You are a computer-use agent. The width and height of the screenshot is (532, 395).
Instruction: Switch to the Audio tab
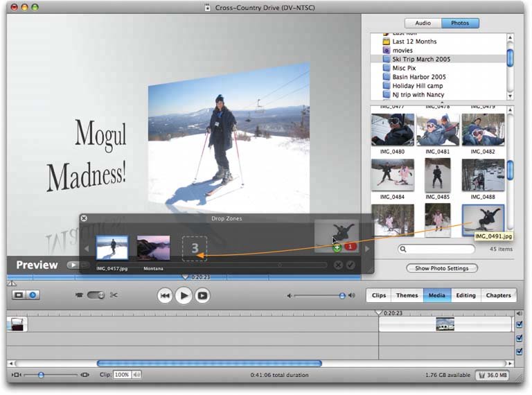click(423, 23)
